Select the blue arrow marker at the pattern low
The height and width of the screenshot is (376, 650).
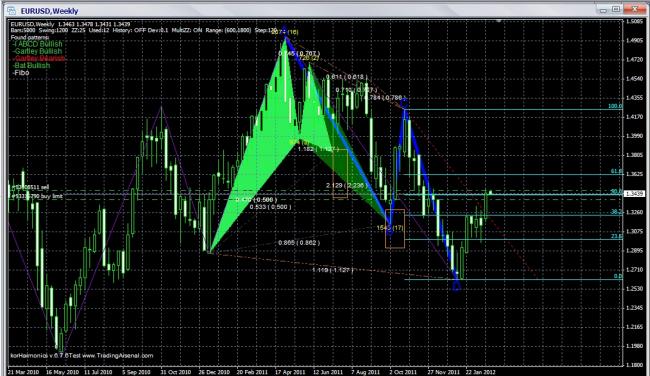456,285
